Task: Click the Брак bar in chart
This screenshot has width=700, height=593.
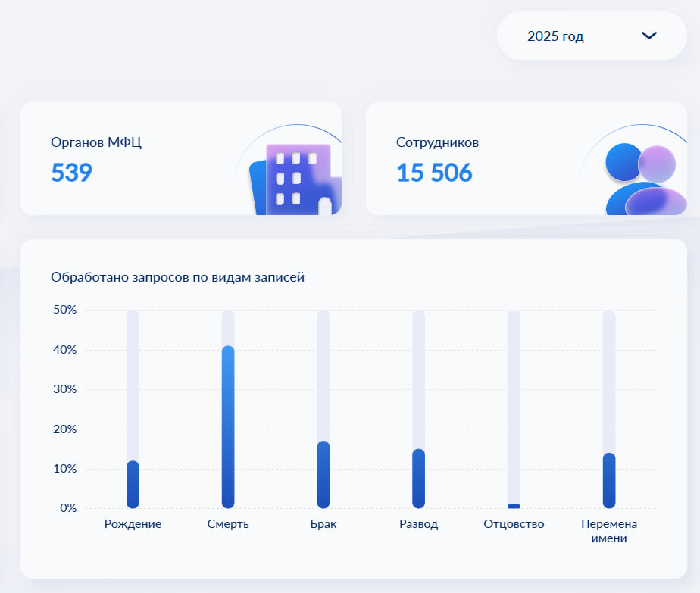Action: click(x=323, y=475)
